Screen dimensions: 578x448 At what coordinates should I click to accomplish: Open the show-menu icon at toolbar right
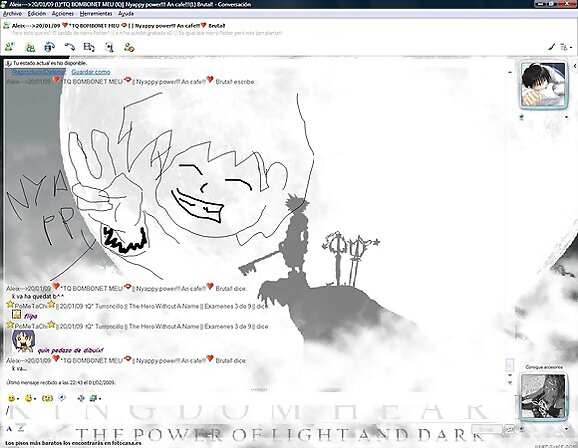565,47
